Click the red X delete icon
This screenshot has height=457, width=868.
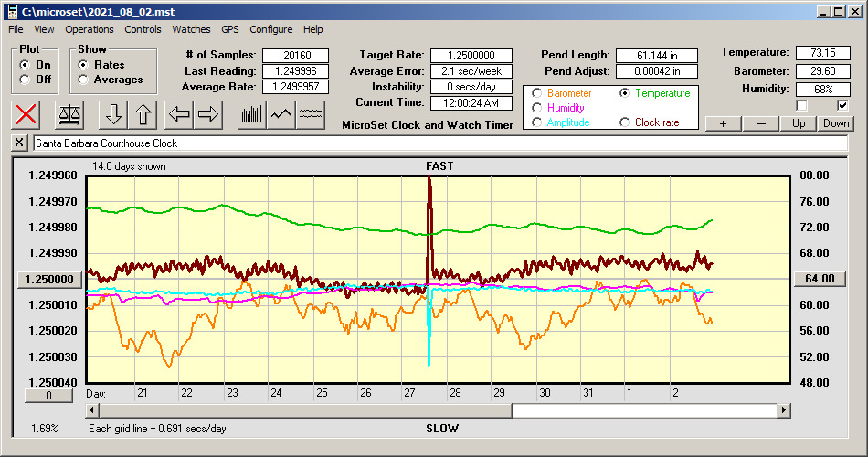pos(26,114)
